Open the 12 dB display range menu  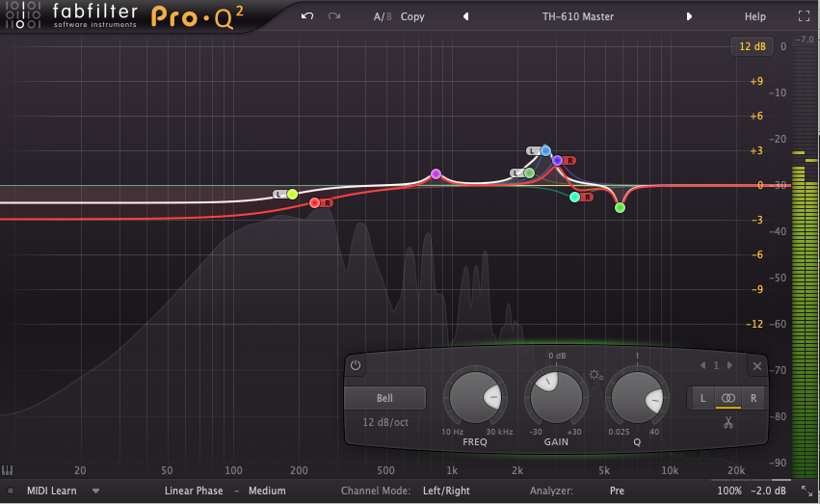point(752,46)
